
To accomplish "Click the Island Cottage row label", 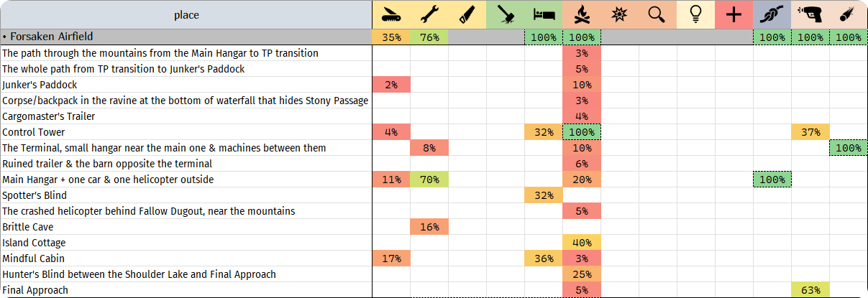I will tap(34, 243).
